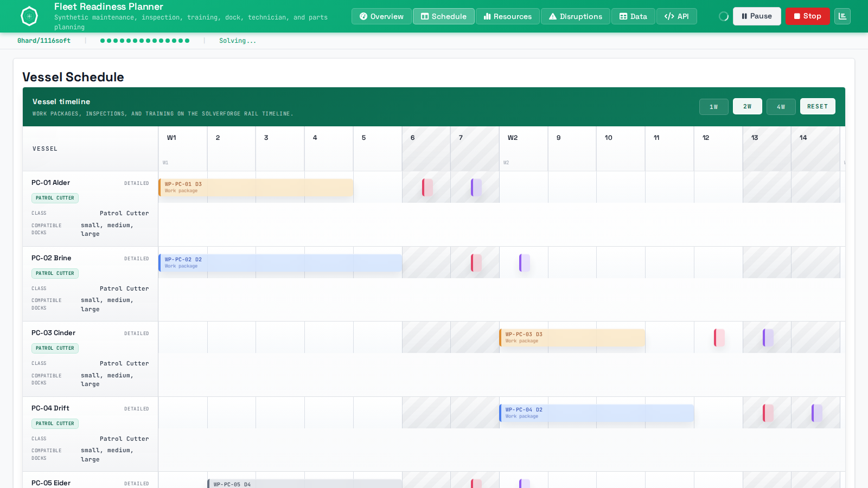Set timeline zoom to 4W

point(781,107)
